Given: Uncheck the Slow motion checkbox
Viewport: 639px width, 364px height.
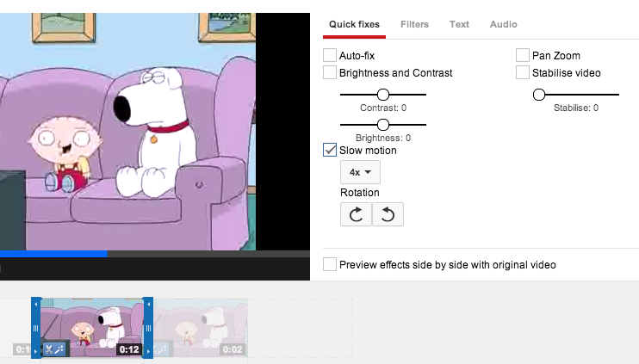Looking at the screenshot, I should click(330, 150).
